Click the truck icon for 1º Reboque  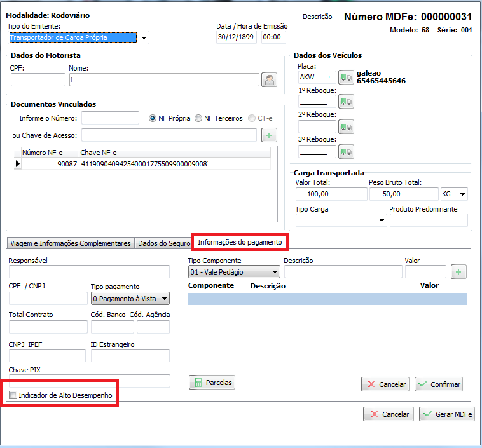tap(346, 101)
